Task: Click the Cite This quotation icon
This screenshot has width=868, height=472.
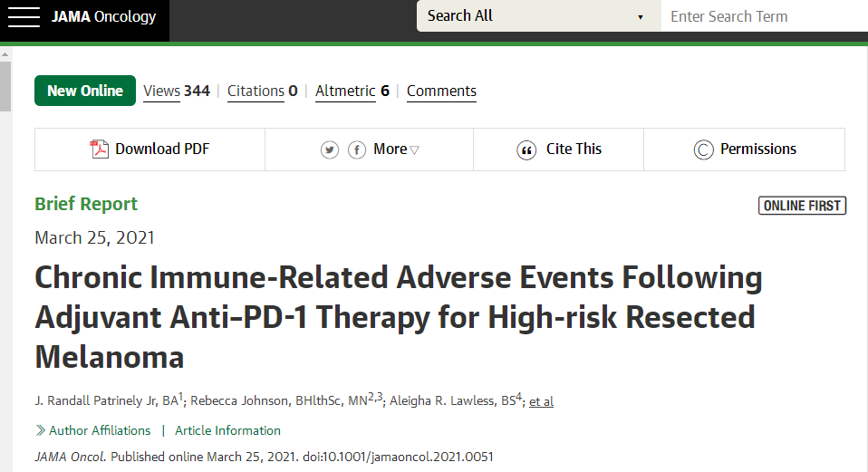Action: click(526, 150)
